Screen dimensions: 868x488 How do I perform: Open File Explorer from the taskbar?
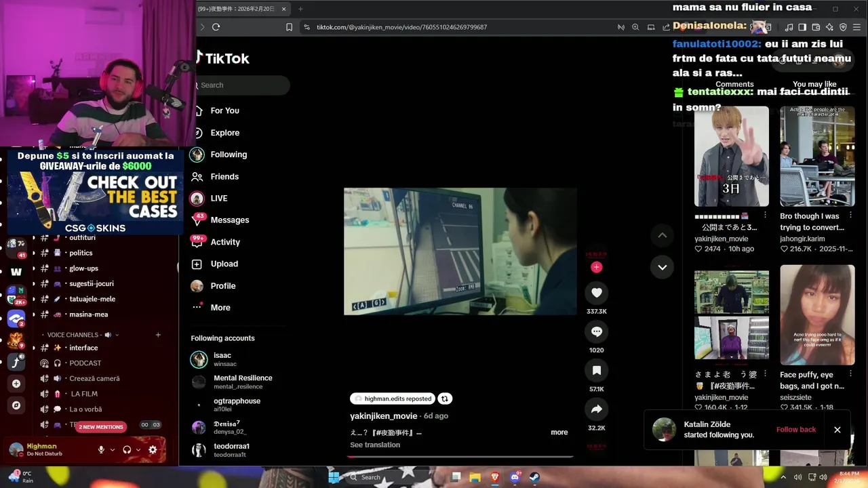tap(475, 477)
